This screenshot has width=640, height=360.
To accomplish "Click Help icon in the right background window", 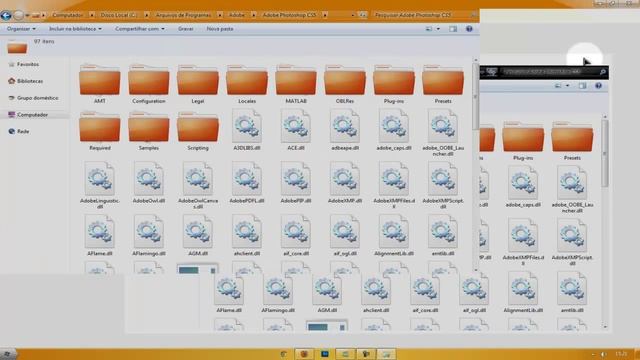I will pyautogui.click(x=598, y=86).
